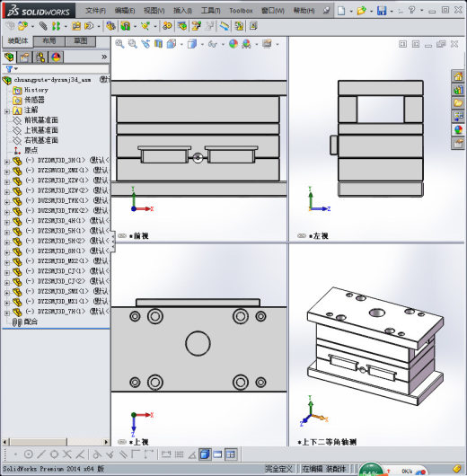Click the Hide/Show Items glasses icon
This screenshot has height=476, width=467.
(212, 44)
